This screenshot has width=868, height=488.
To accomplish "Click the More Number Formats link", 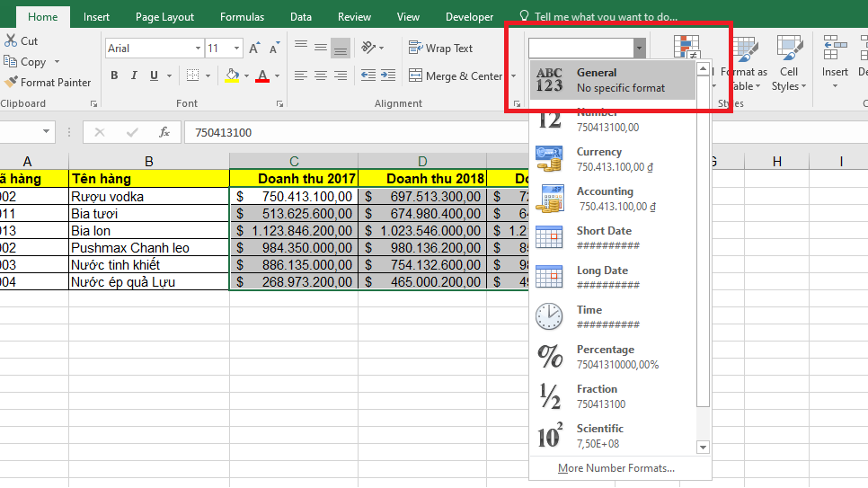I will point(616,468).
